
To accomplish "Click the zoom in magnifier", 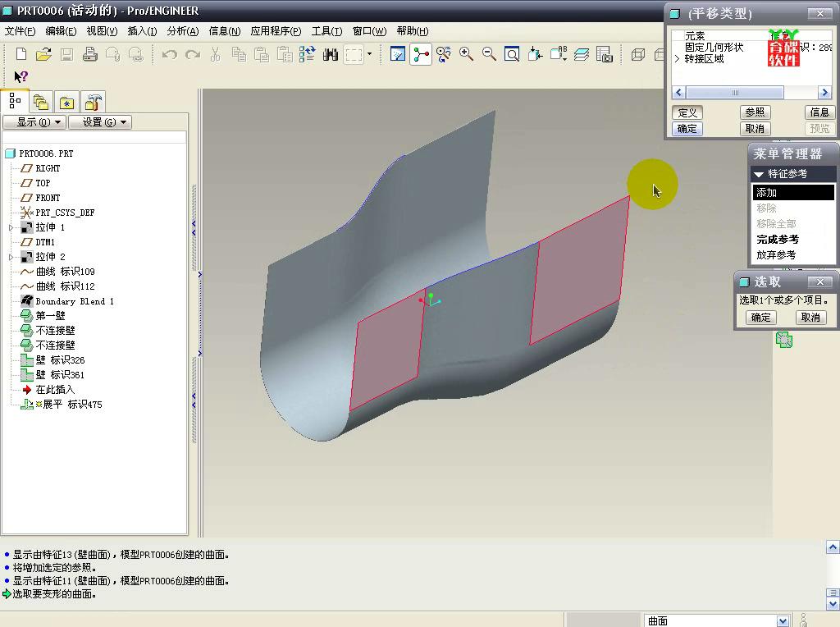I will pos(466,54).
